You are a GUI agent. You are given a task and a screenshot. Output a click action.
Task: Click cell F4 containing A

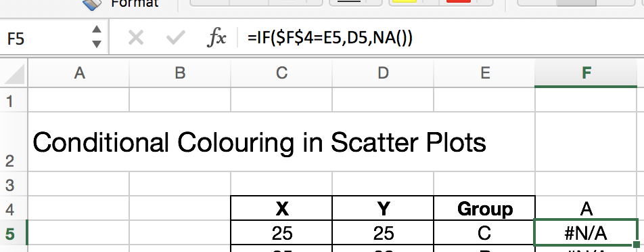pos(586,209)
